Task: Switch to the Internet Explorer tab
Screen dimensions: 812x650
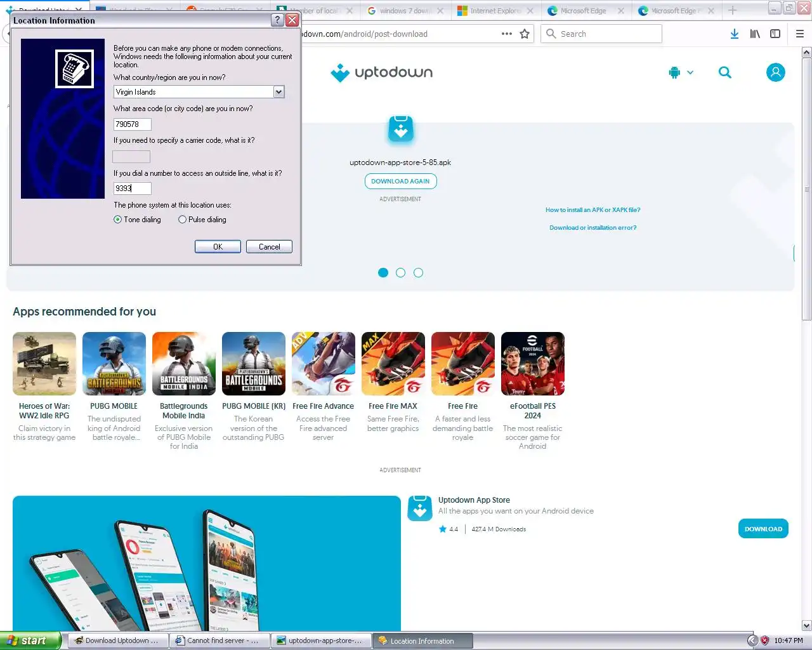Action: (497, 11)
